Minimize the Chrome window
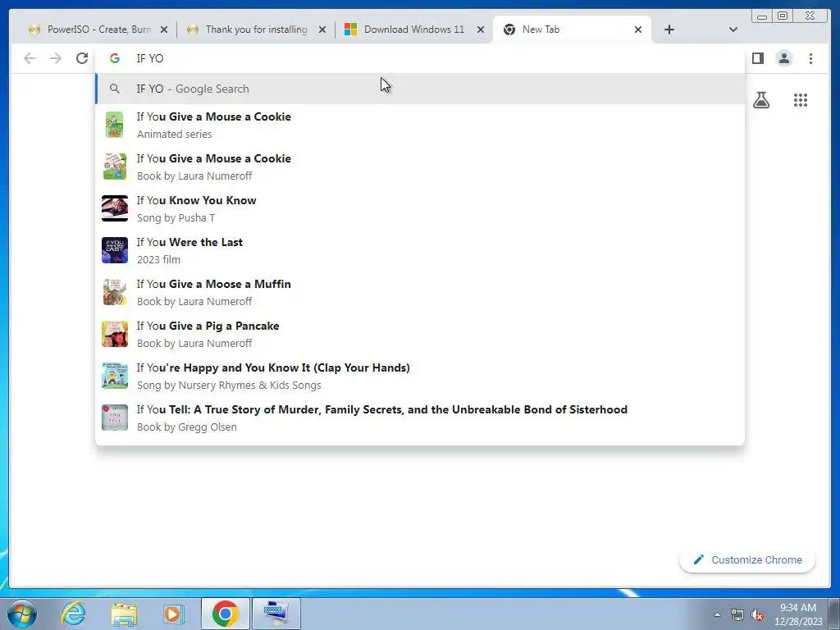This screenshot has height=630, width=840. coord(762,16)
